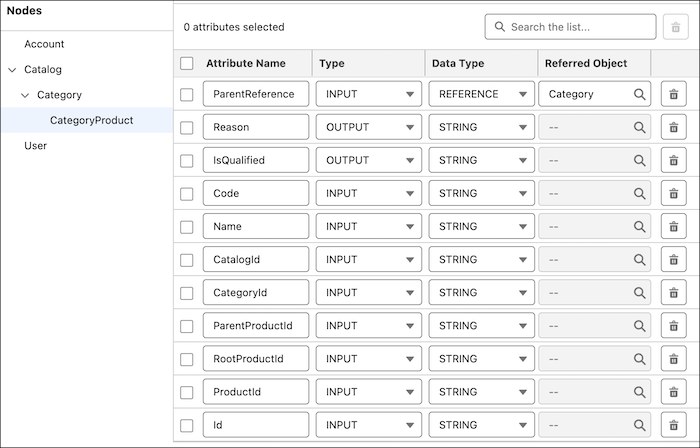Click the Search the list field

point(570,27)
